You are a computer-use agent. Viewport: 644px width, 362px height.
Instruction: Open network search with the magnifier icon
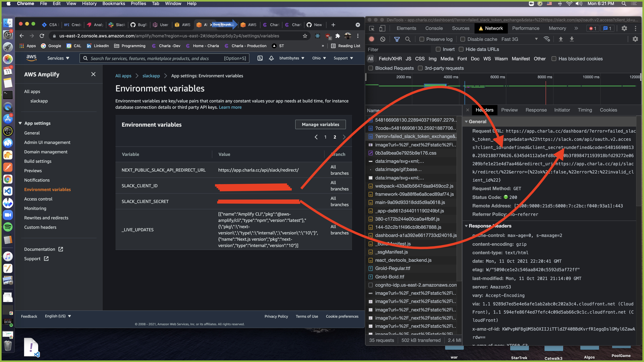[408, 39]
